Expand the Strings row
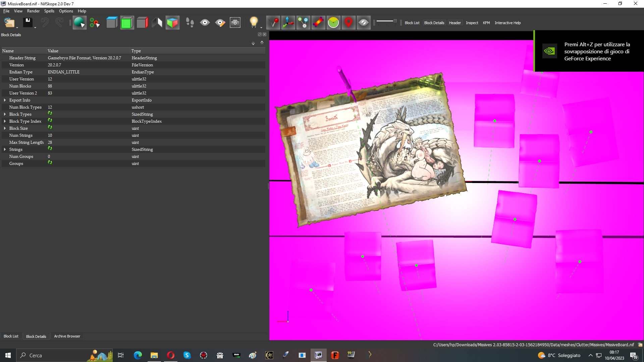 [5, 149]
